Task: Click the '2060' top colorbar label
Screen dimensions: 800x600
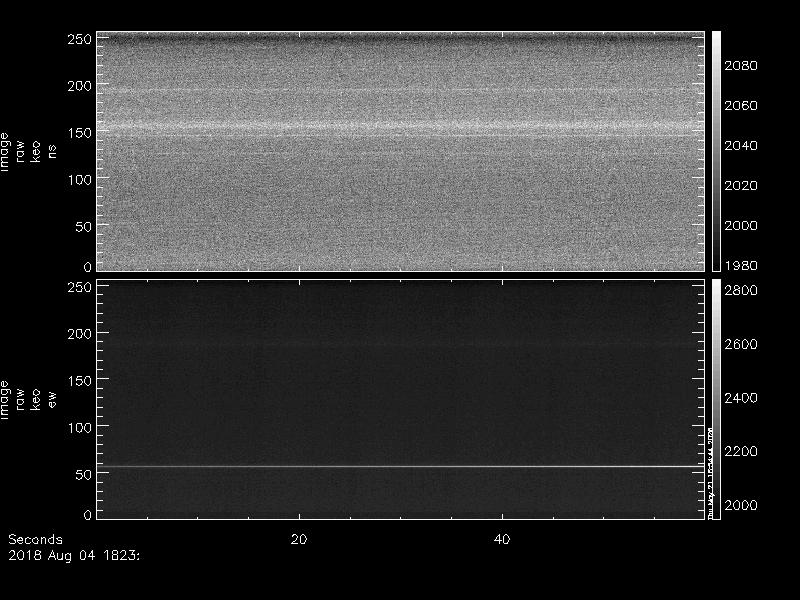Action: pyautogui.click(x=741, y=106)
